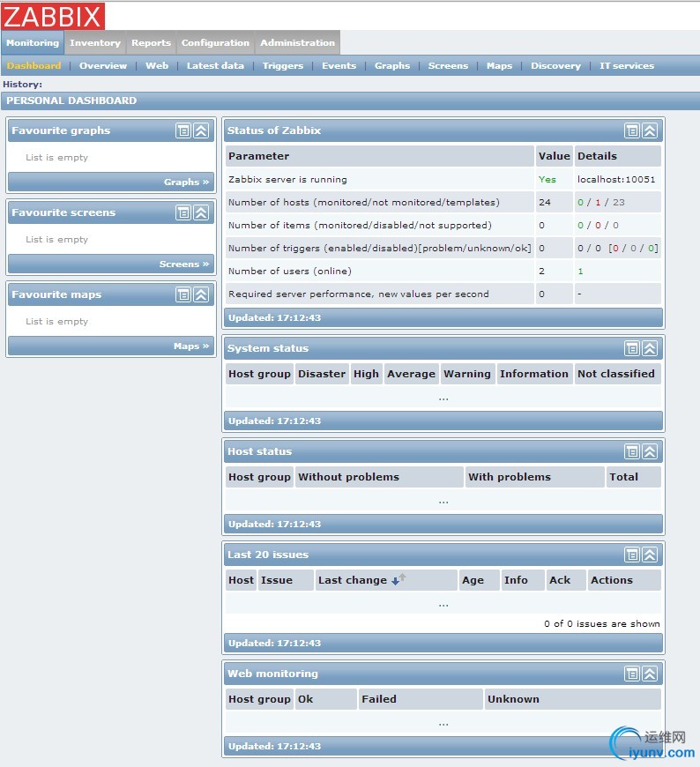Switch to the Monitoring tab
Screen dimensions: 700x767
coord(33,43)
